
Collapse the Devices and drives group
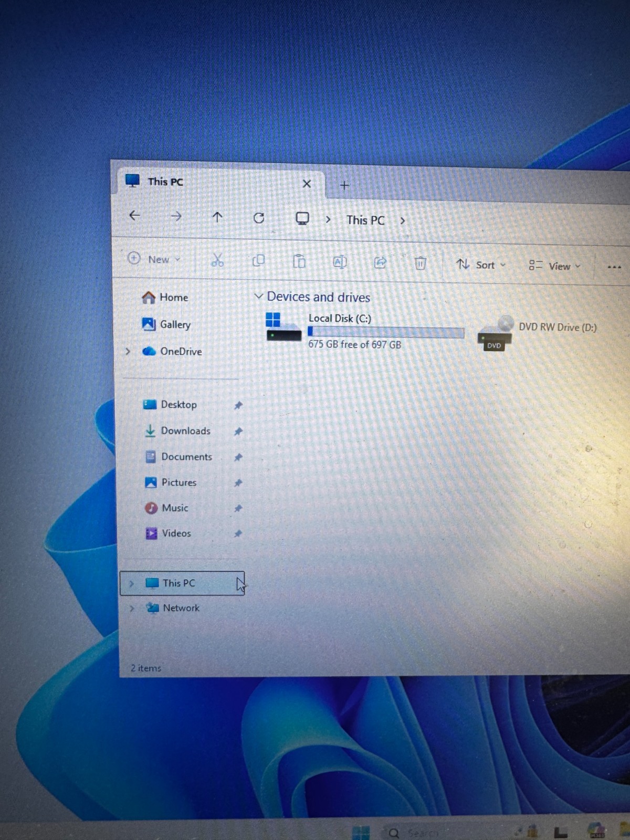tap(258, 296)
